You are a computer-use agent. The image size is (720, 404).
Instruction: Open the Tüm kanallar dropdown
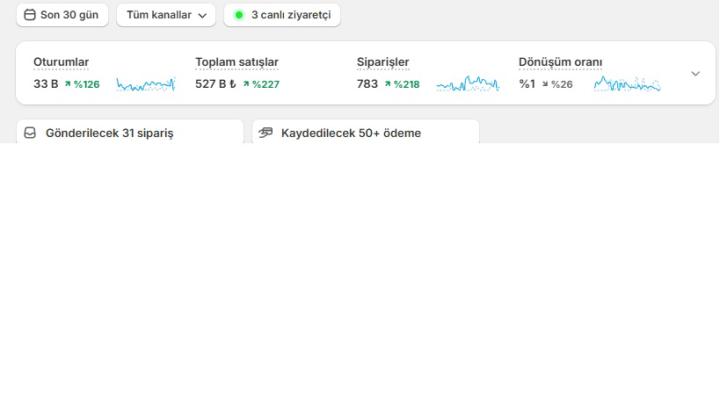(x=166, y=15)
